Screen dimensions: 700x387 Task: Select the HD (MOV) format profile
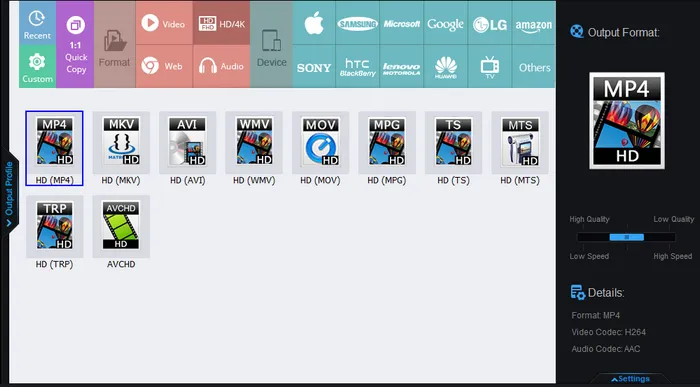pyautogui.click(x=321, y=148)
